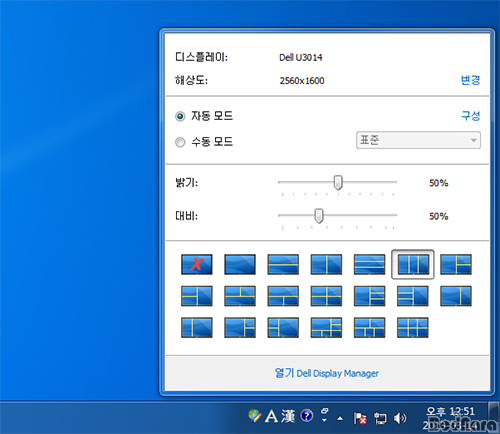Screen dimensions: 500x434
Task: Choose the single full-screen layout with no dividers
Action: tap(240, 264)
